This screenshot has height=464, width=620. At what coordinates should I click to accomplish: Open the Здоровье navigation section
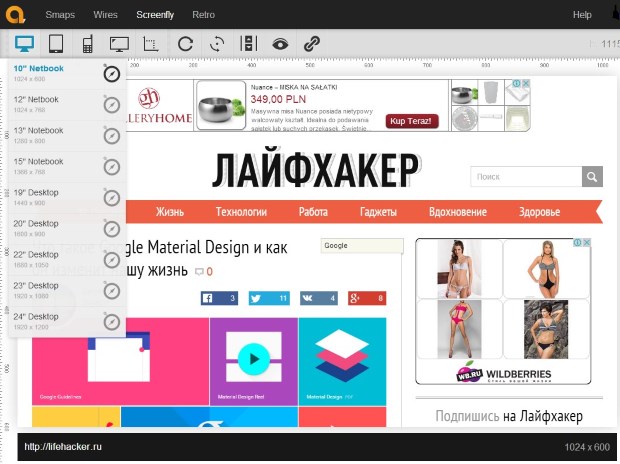(x=539, y=212)
